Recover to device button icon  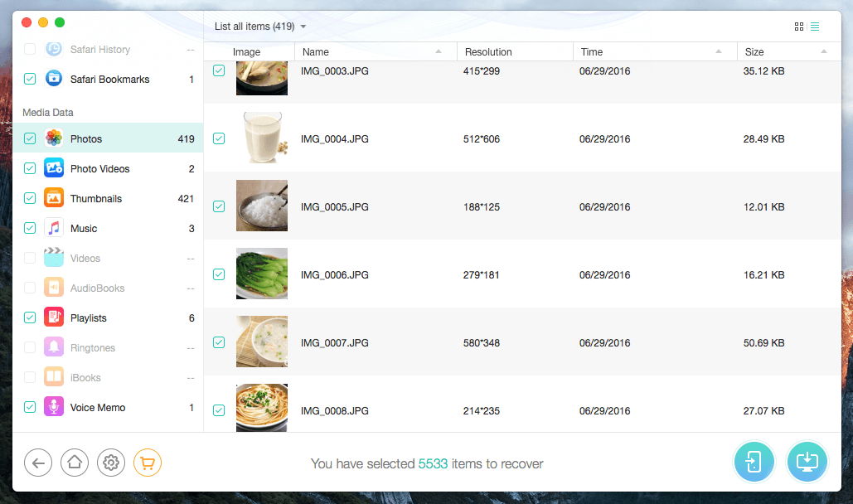754,462
